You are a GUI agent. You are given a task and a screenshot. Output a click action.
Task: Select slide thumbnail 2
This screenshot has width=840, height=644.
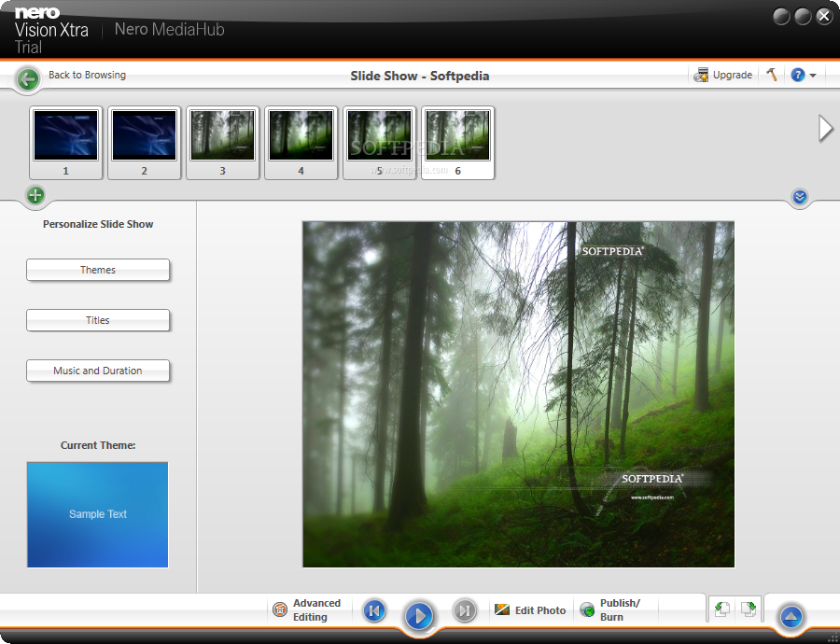coord(144,143)
